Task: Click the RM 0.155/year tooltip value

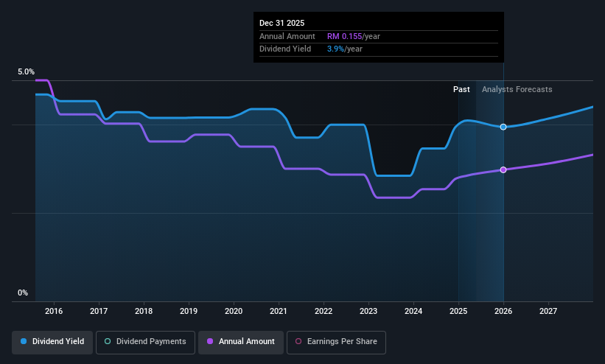Action: 354,36
